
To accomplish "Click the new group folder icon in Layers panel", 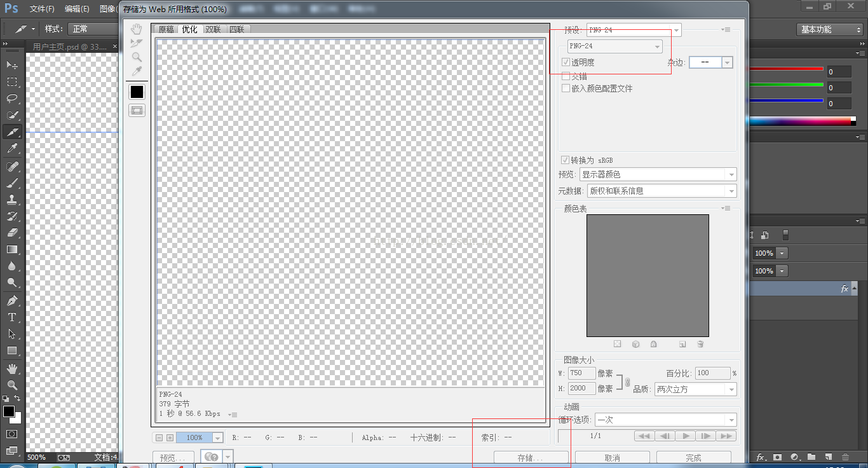I will click(811, 457).
